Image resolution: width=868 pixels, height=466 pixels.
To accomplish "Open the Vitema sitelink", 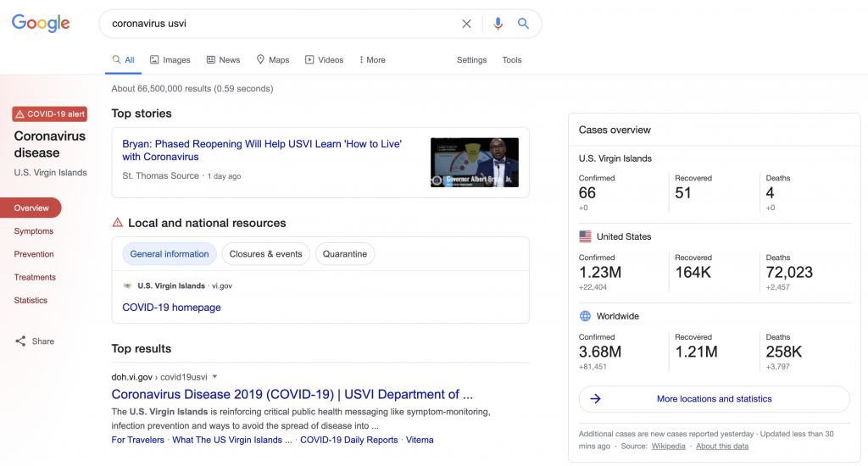I will click(x=420, y=440).
